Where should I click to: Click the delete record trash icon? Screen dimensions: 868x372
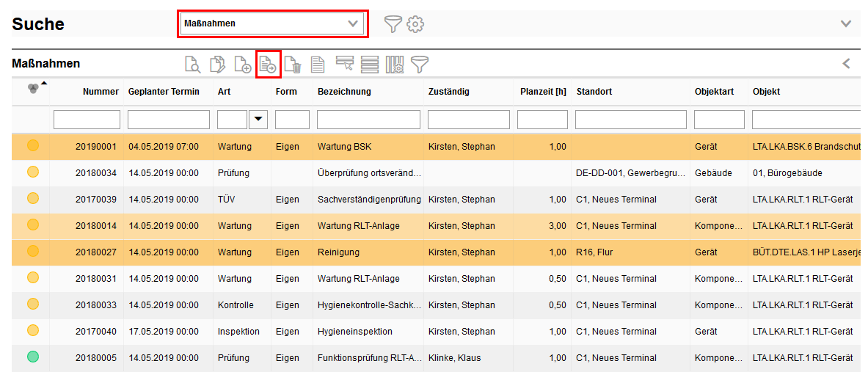pyautogui.click(x=293, y=65)
